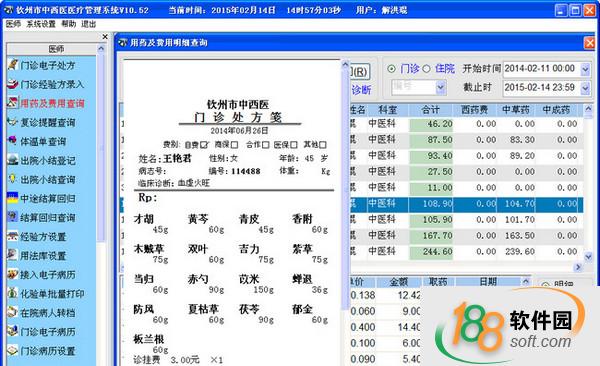Toggle the 自费 checkbox on prescription
The width and height of the screenshot is (600, 366).
(x=204, y=145)
